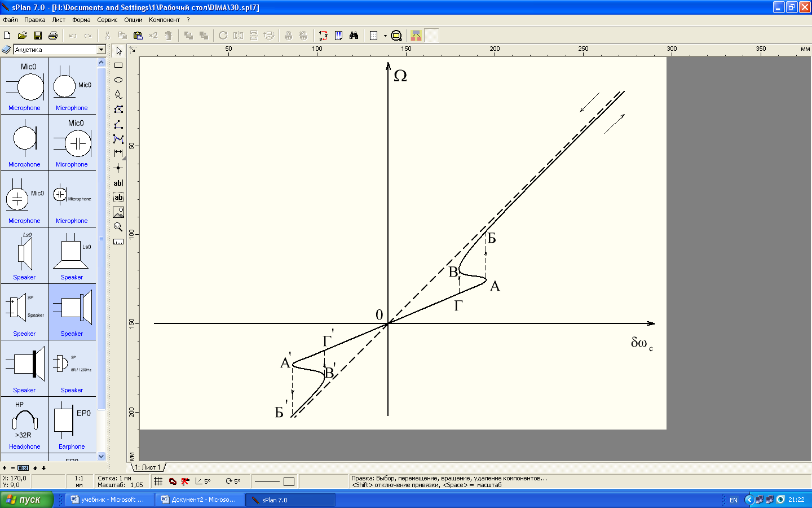Open the Сервис menu
The image size is (812, 508).
107,20
